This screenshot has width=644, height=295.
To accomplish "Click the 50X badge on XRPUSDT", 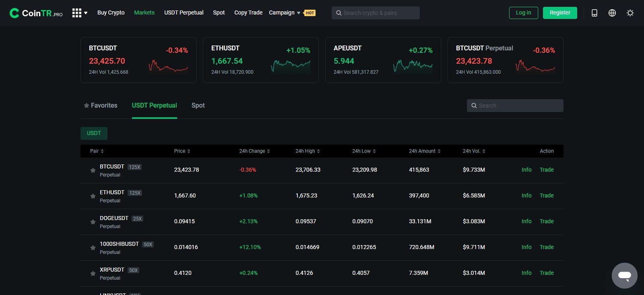I will coord(133,270).
